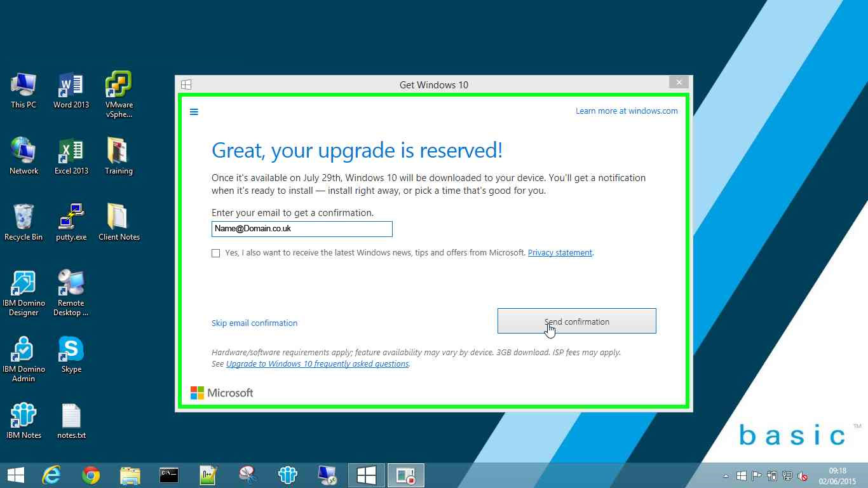This screenshot has height=488, width=868.
Task: Click into the email address input field
Action: point(302,229)
